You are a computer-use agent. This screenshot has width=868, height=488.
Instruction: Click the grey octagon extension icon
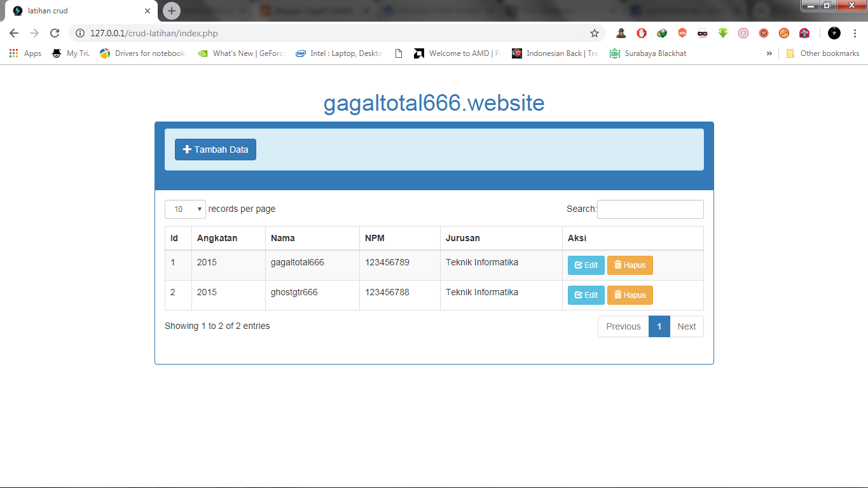743,33
